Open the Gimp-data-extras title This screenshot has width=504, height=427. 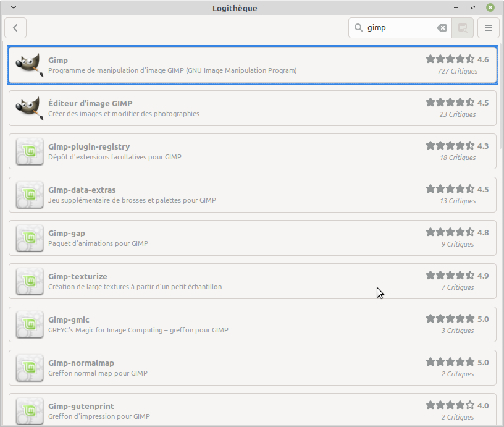point(82,190)
